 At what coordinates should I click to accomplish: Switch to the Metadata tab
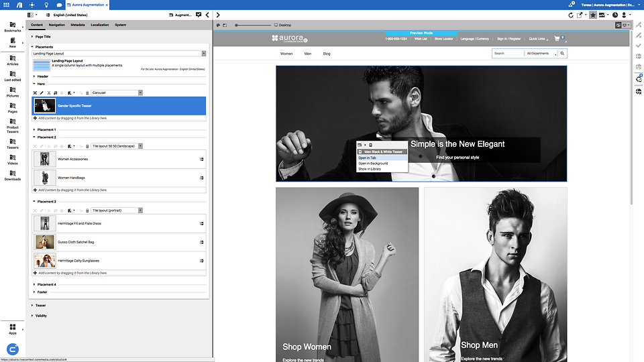[78, 25]
